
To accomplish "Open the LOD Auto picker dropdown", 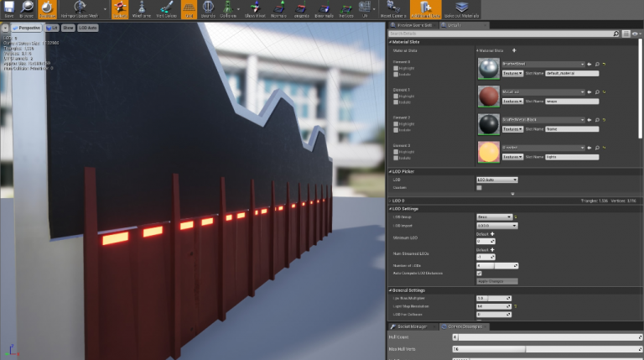I will click(497, 180).
